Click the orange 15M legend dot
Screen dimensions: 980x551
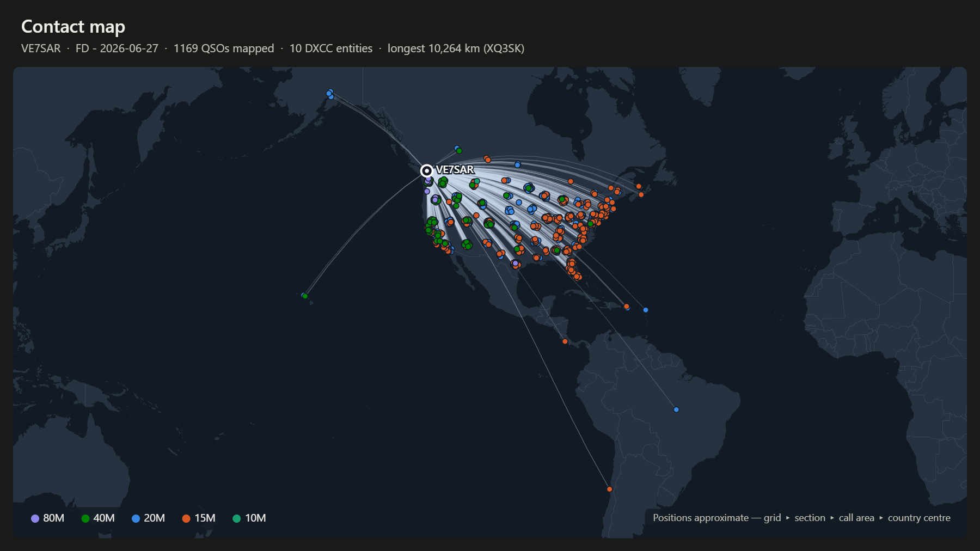coord(186,518)
